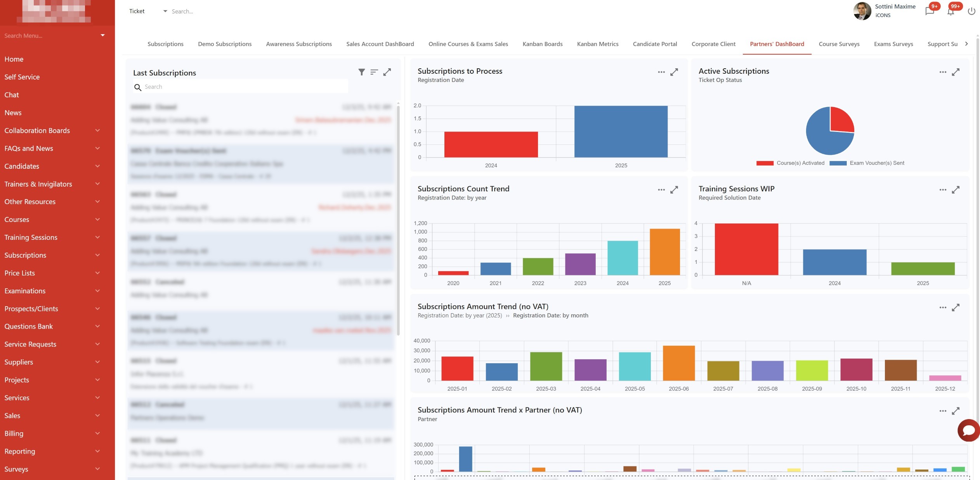Open the notifications bell icon
The height and width of the screenshot is (480, 980).
click(951, 11)
